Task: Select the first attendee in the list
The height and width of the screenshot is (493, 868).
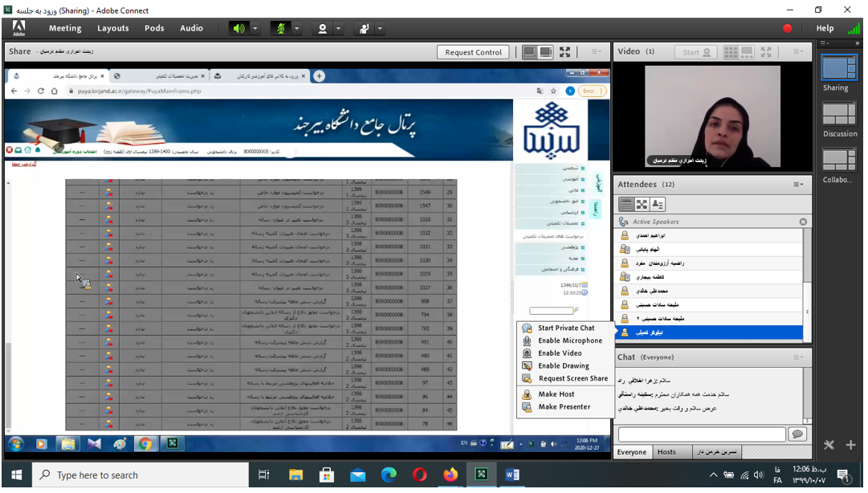Action: [x=708, y=236]
